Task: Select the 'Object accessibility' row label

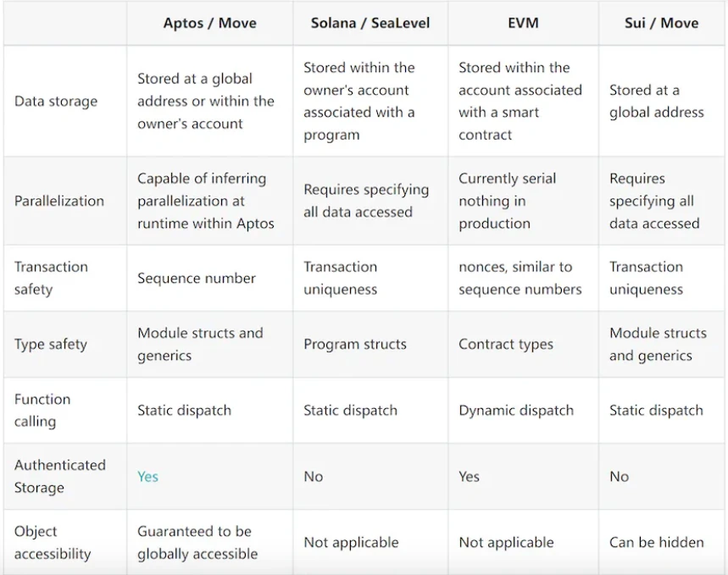Action: (x=53, y=542)
